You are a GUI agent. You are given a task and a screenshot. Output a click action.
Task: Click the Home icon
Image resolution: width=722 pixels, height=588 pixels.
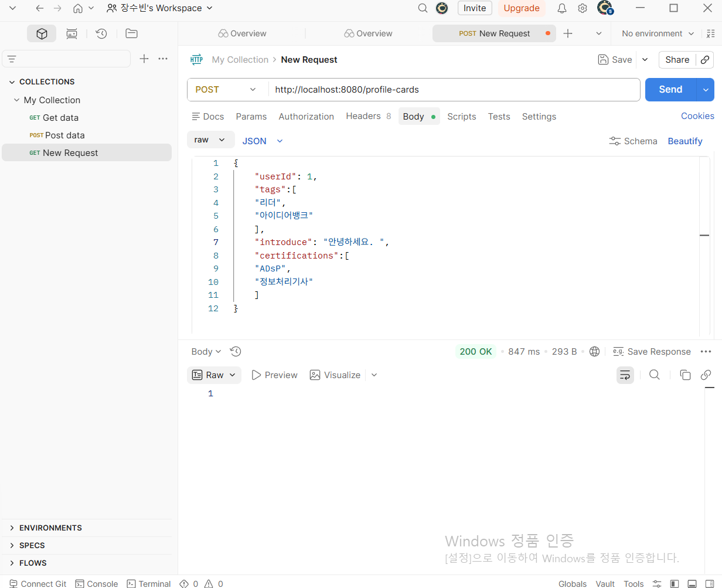(78, 8)
